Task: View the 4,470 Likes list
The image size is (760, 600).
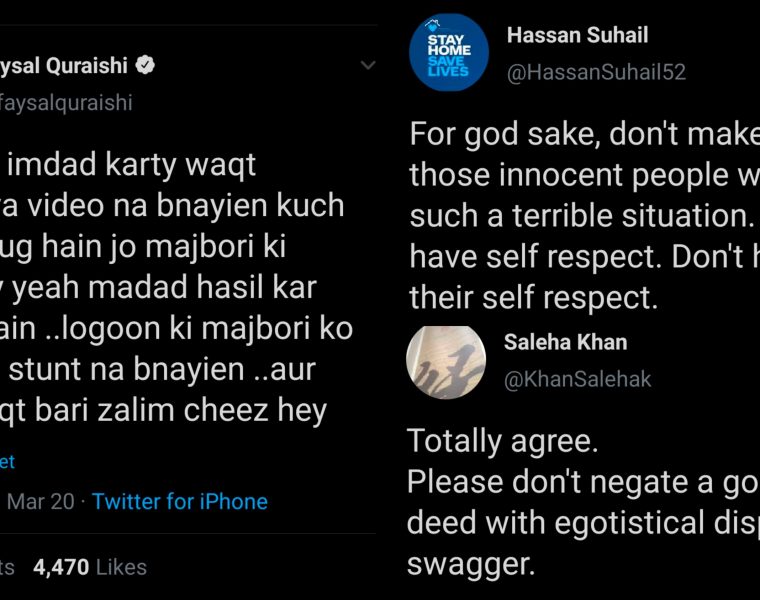Action: (90, 567)
